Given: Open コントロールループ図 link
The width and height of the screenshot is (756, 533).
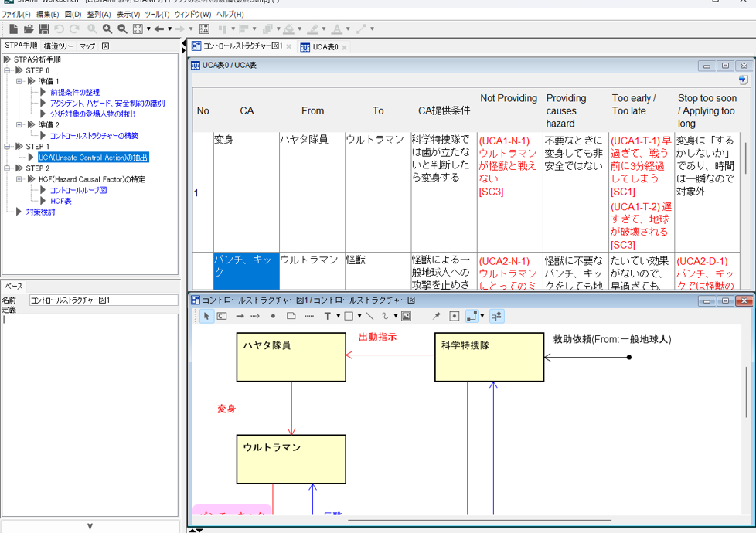Looking at the screenshot, I should [79, 190].
